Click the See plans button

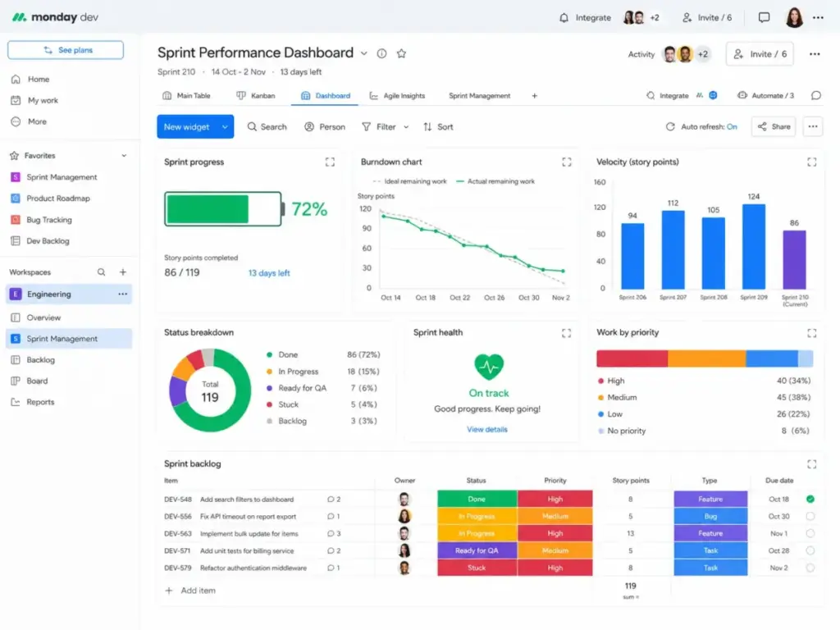pyautogui.click(x=66, y=50)
